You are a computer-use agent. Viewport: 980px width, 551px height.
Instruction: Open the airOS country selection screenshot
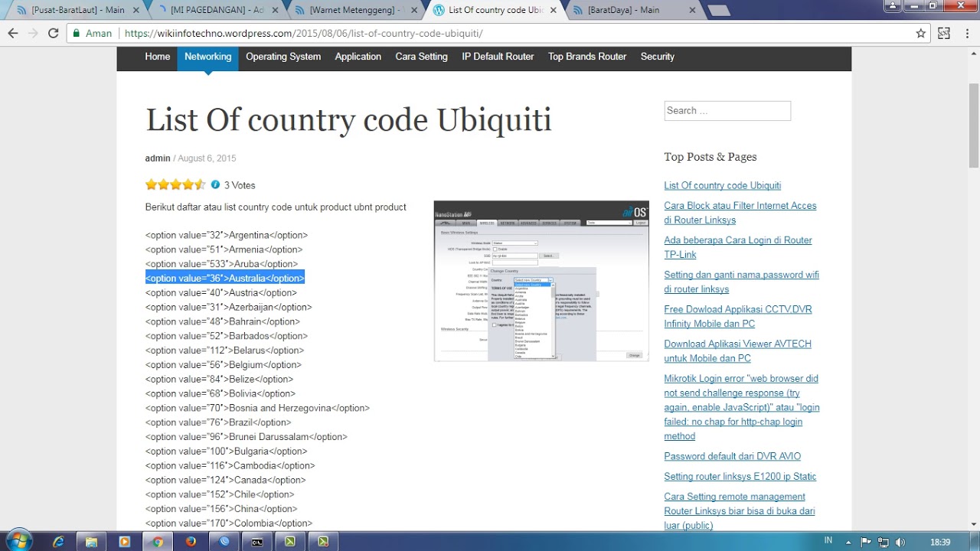tap(541, 281)
